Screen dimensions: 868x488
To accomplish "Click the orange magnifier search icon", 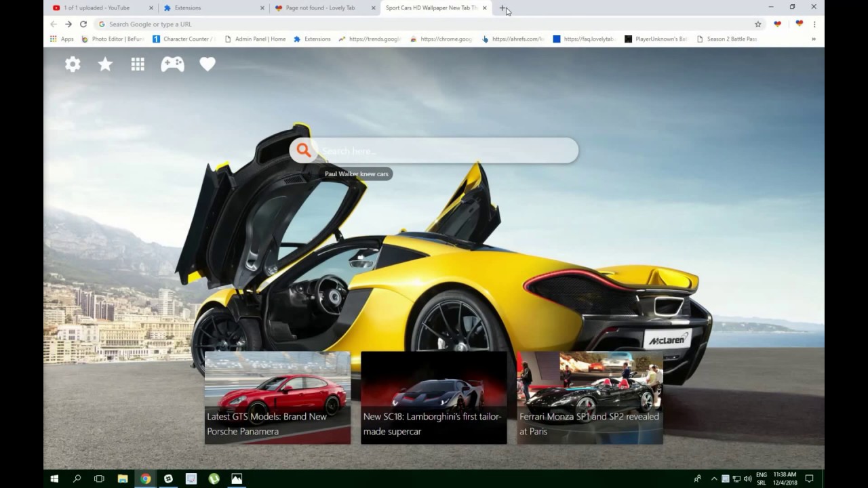I will pyautogui.click(x=304, y=150).
